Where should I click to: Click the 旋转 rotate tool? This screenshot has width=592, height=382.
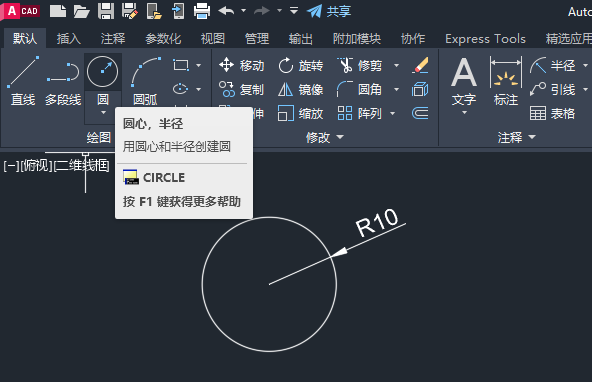point(301,65)
